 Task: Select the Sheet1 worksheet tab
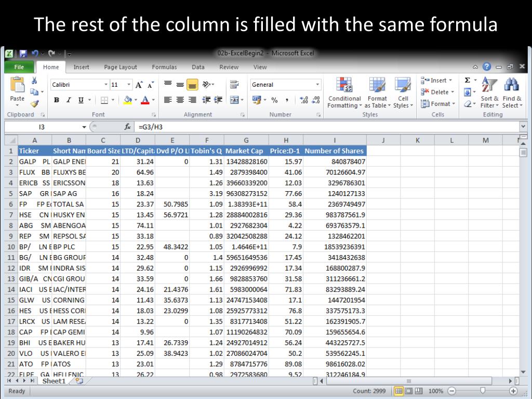[54, 381]
